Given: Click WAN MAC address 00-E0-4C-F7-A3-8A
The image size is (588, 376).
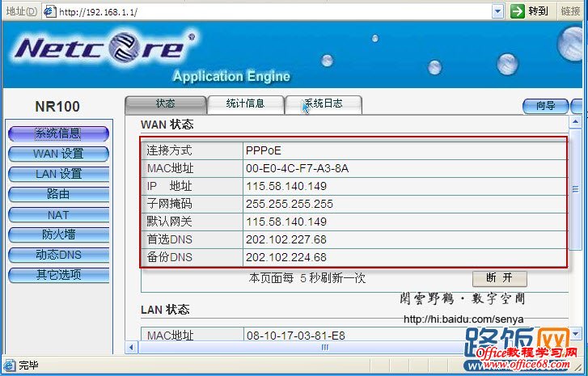Looking at the screenshot, I should coord(297,168).
